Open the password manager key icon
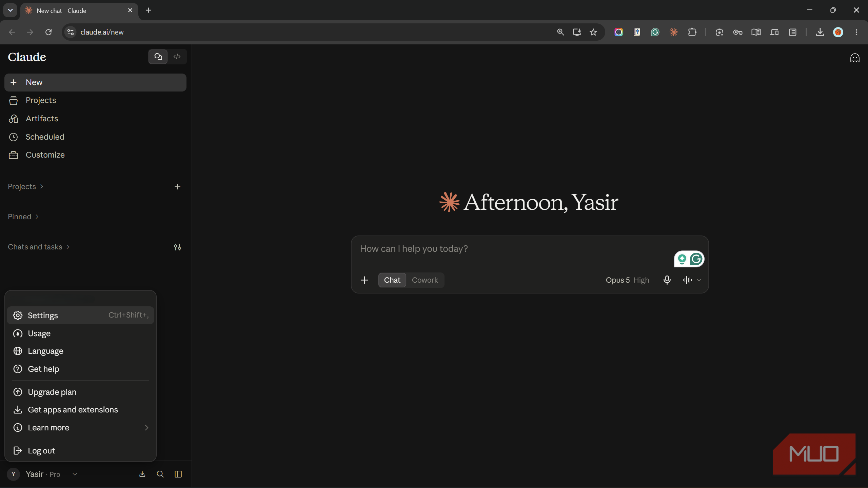This screenshot has height=488, width=868. point(738,32)
